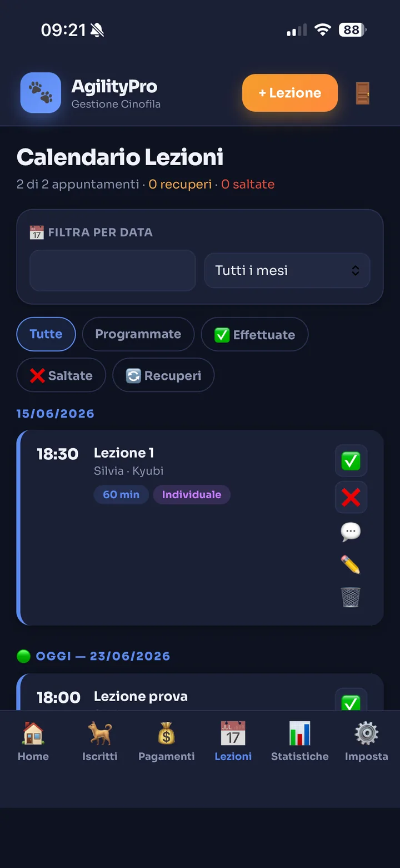Open Home from bottom navigation
This screenshot has height=868, width=400.
coord(33,742)
